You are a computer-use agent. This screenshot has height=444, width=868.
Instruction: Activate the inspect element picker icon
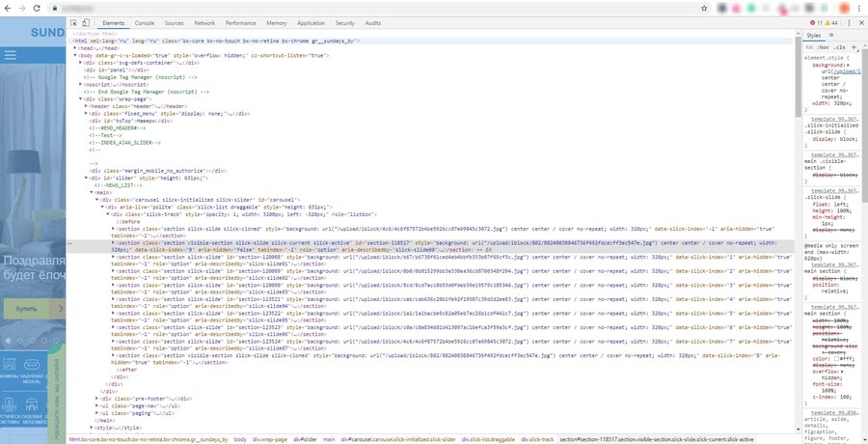pos(74,23)
